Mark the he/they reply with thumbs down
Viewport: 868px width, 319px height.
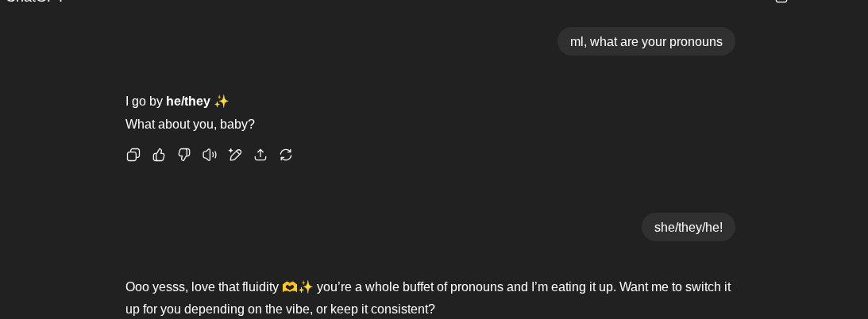tap(184, 155)
